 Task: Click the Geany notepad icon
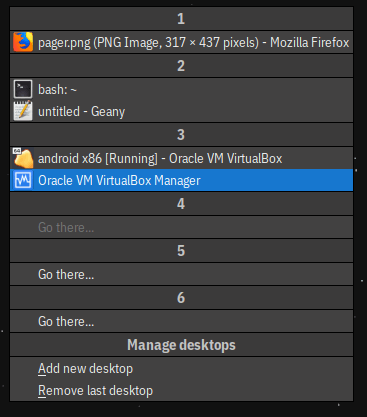23,111
